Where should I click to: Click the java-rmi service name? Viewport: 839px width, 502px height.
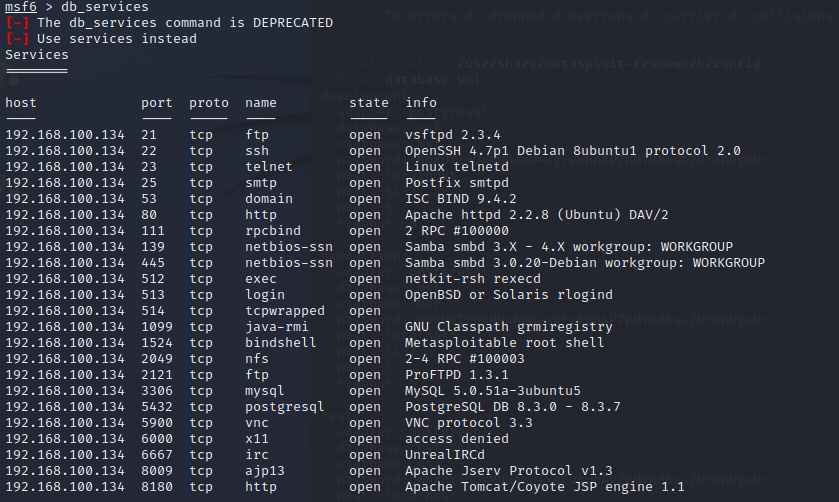(x=277, y=327)
